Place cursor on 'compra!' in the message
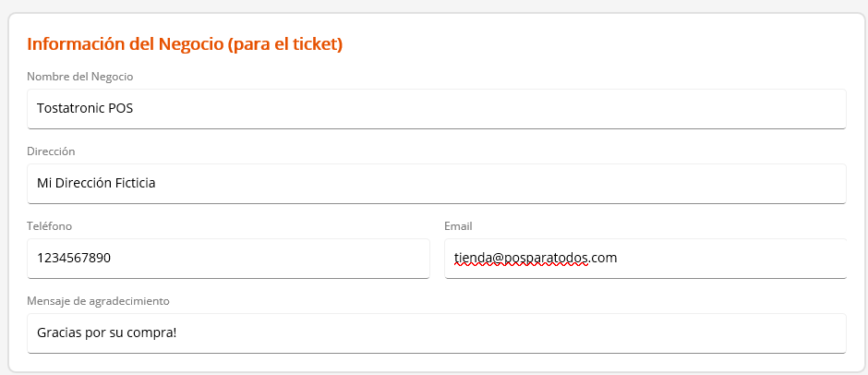This screenshot has width=868, height=375. (x=153, y=333)
